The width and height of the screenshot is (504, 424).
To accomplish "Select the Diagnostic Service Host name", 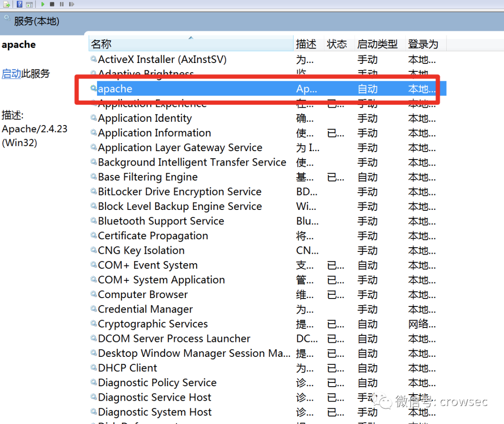I will pyautogui.click(x=154, y=397).
